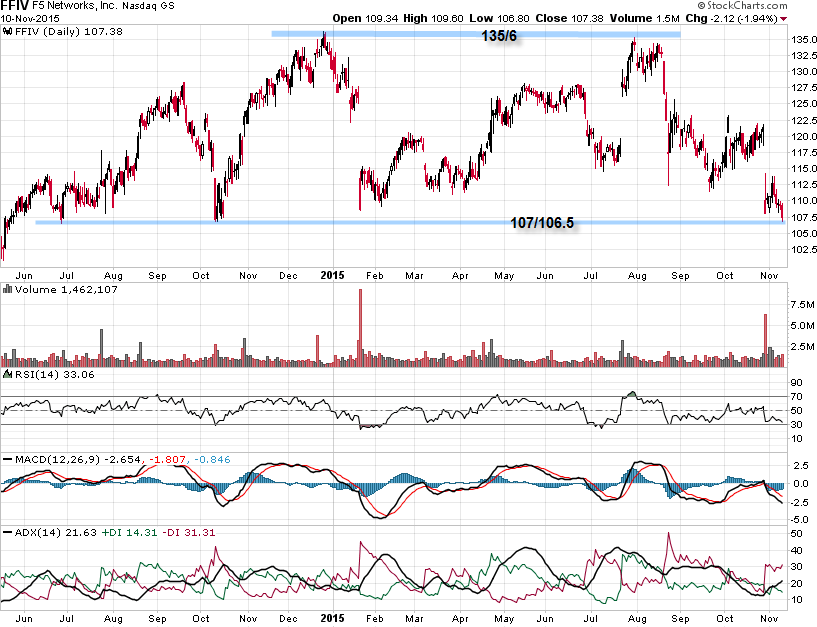Click the RSI(14) 33.06 legend

point(55,374)
